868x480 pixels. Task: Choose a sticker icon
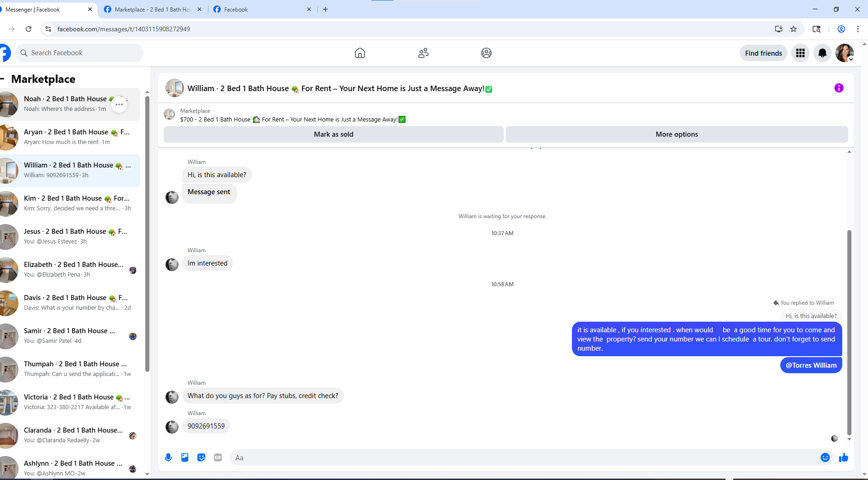(201, 457)
